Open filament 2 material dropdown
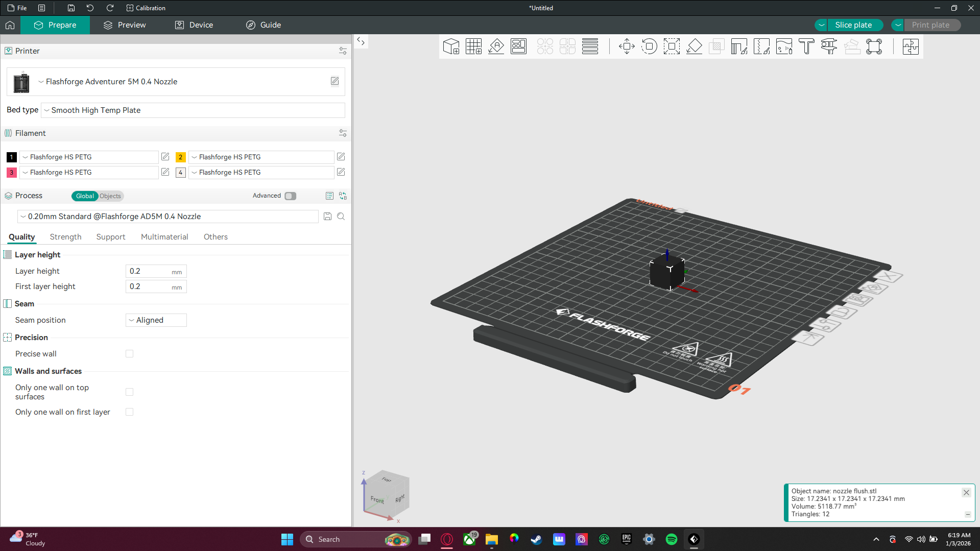The image size is (980, 551). [x=261, y=157]
